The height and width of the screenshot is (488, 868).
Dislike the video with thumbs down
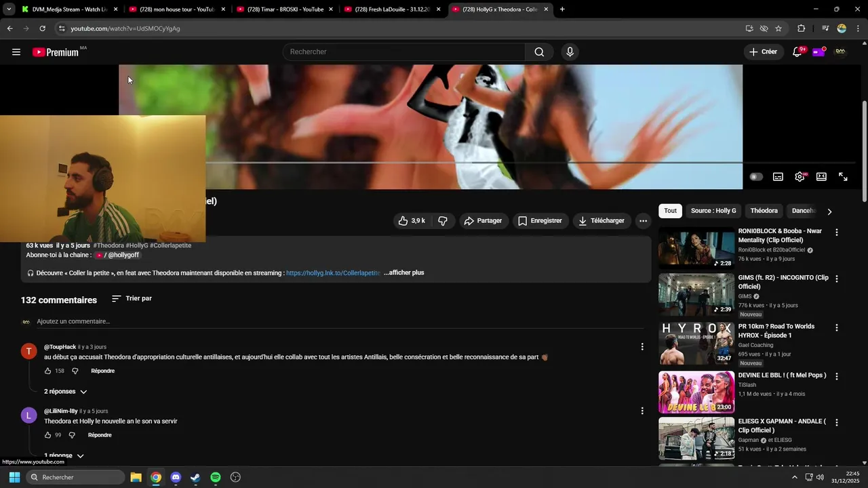point(443,221)
